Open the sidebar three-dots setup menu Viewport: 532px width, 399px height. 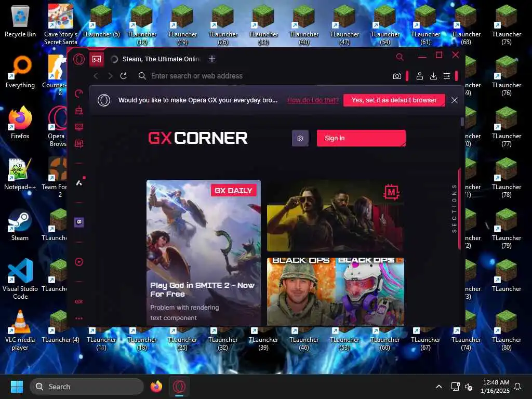point(79,318)
